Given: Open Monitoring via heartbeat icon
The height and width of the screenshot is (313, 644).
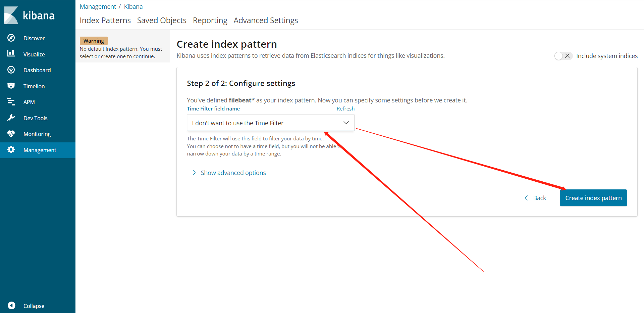Looking at the screenshot, I should (11, 134).
